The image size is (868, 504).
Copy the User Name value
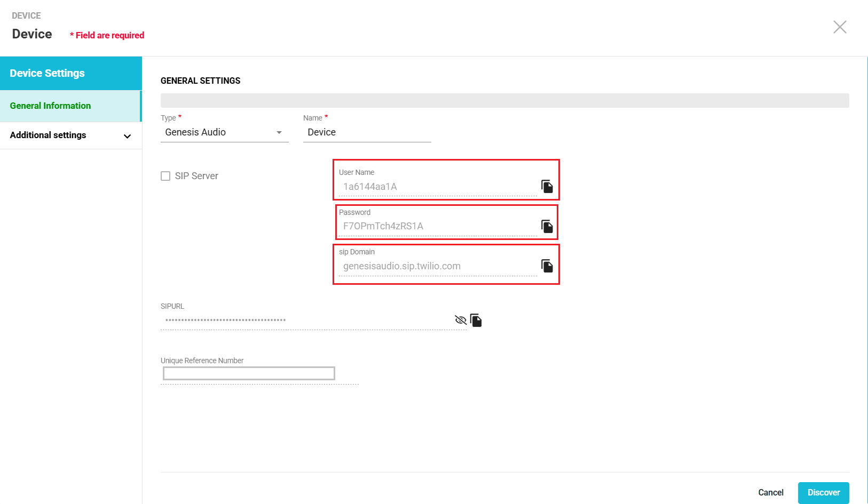tap(547, 186)
